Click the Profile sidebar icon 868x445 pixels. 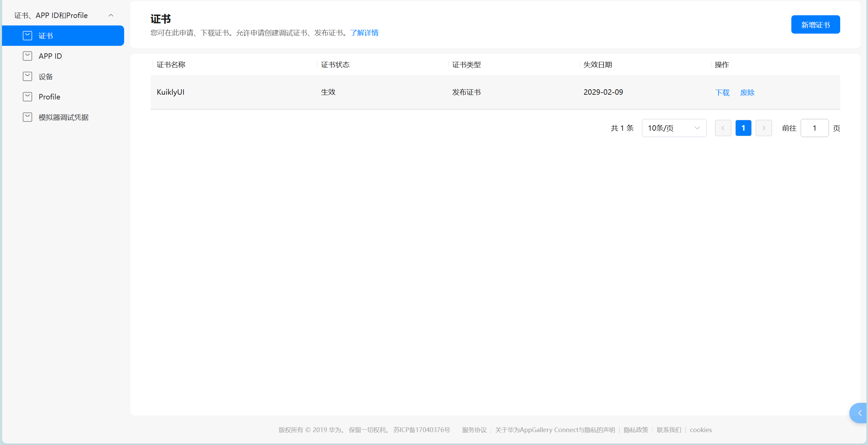(x=27, y=97)
